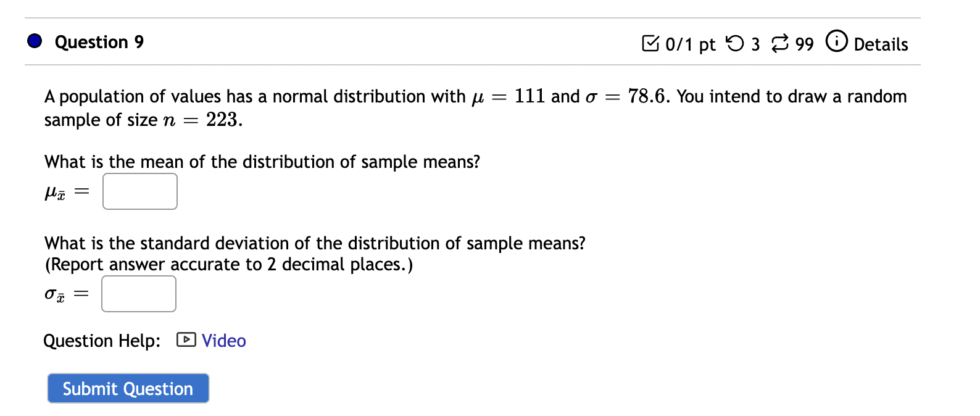The height and width of the screenshot is (416, 980).
Task: Expand the Details panel for Question 9
Action: (x=880, y=44)
